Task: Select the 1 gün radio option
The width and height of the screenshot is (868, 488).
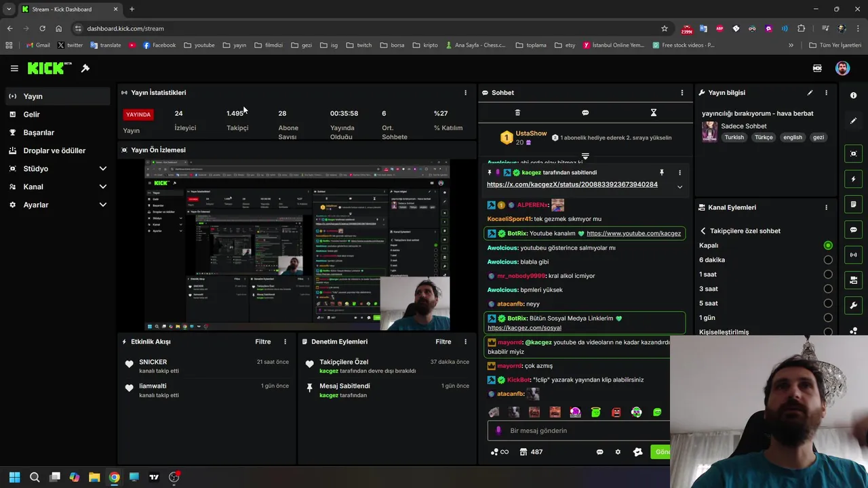Action: [827, 318]
